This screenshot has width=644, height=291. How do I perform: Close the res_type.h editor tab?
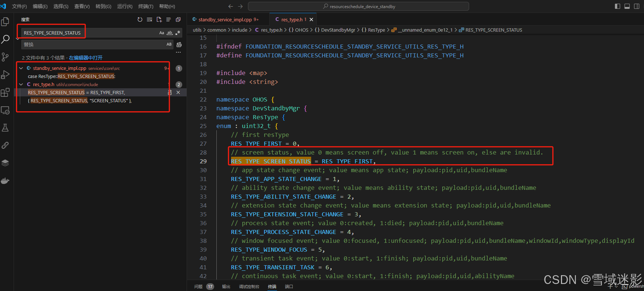click(x=312, y=19)
